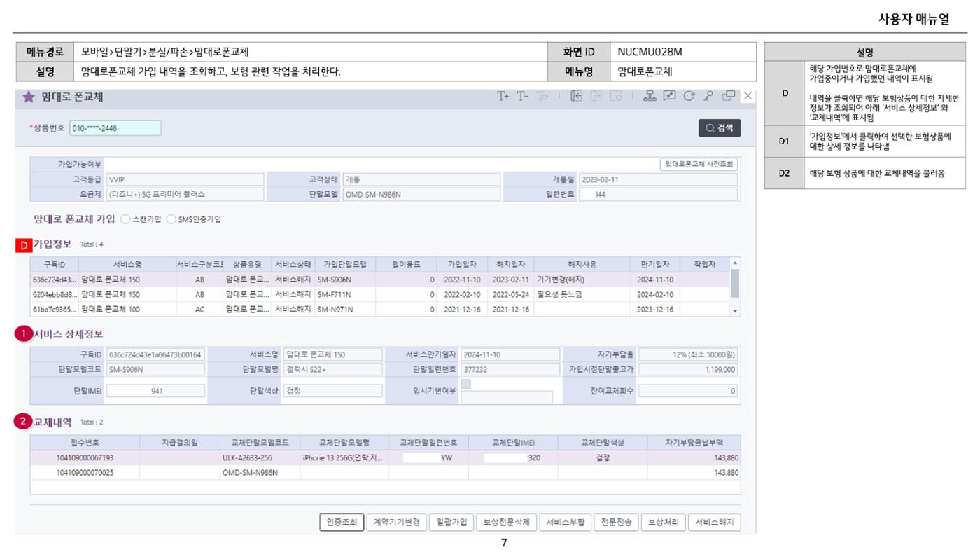This screenshot has width=980, height=552.
Task: Click the 고객등급 field showing VVIP
Action: (x=184, y=179)
